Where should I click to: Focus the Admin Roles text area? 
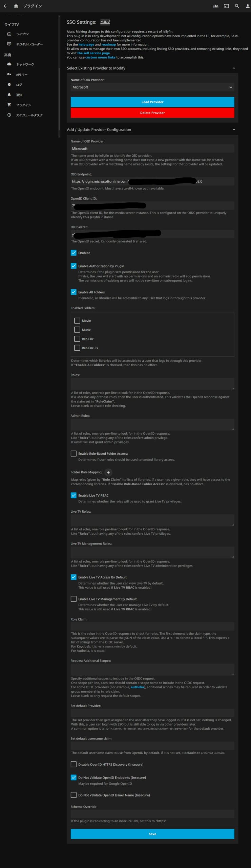(x=152, y=424)
